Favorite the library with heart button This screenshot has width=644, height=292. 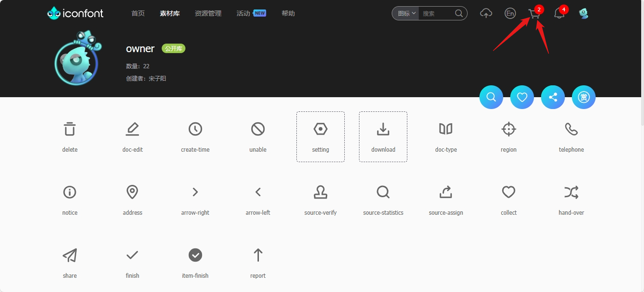coord(522,97)
